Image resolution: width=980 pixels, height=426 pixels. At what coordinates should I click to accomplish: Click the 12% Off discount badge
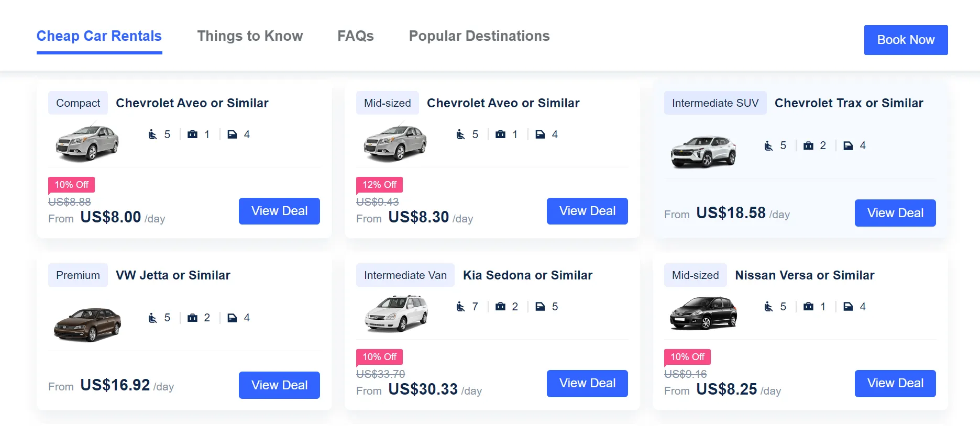click(x=379, y=185)
